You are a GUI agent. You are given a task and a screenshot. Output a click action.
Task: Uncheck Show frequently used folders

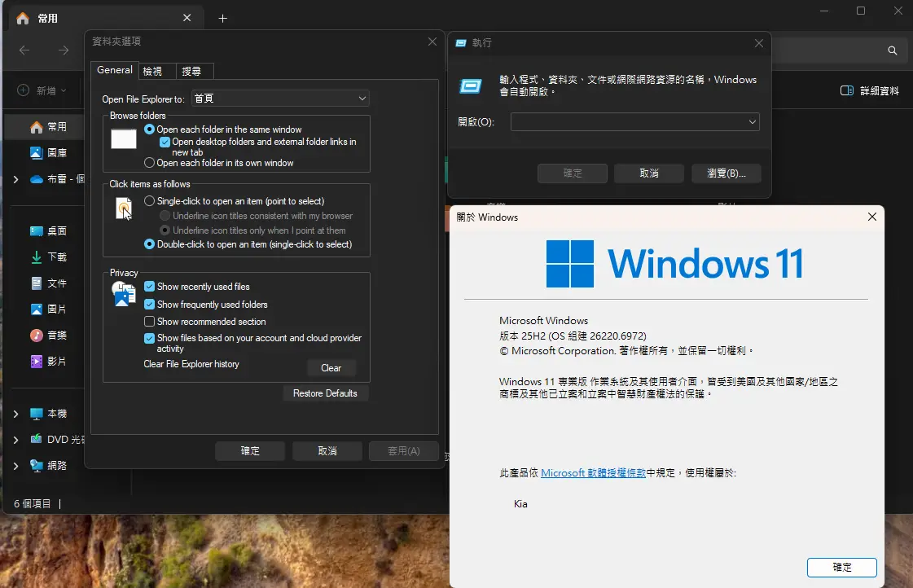coord(150,305)
